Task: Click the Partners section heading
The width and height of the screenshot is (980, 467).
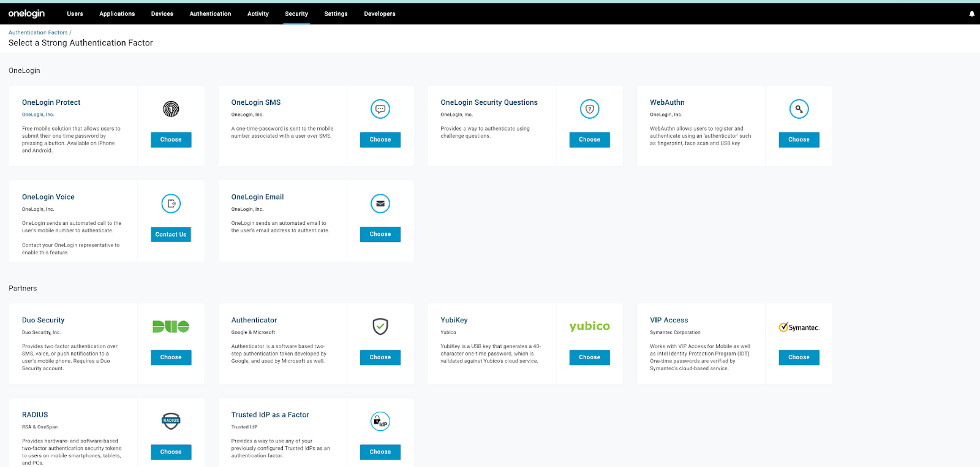Action: [23, 288]
